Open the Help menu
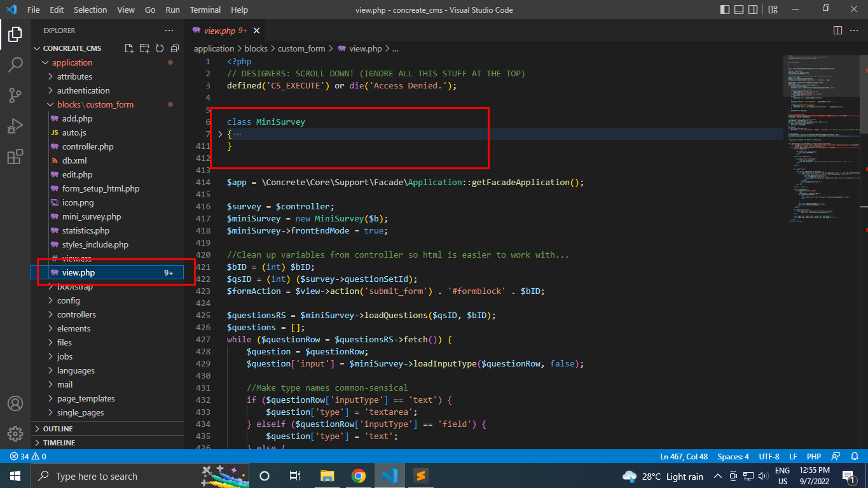This screenshot has width=868, height=488. point(240,10)
